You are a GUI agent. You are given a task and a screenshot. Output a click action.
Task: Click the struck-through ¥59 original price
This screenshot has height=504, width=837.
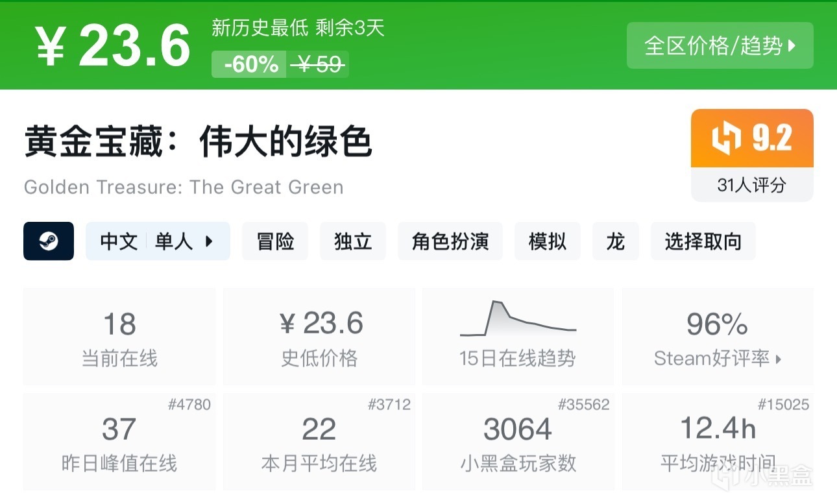point(317,64)
